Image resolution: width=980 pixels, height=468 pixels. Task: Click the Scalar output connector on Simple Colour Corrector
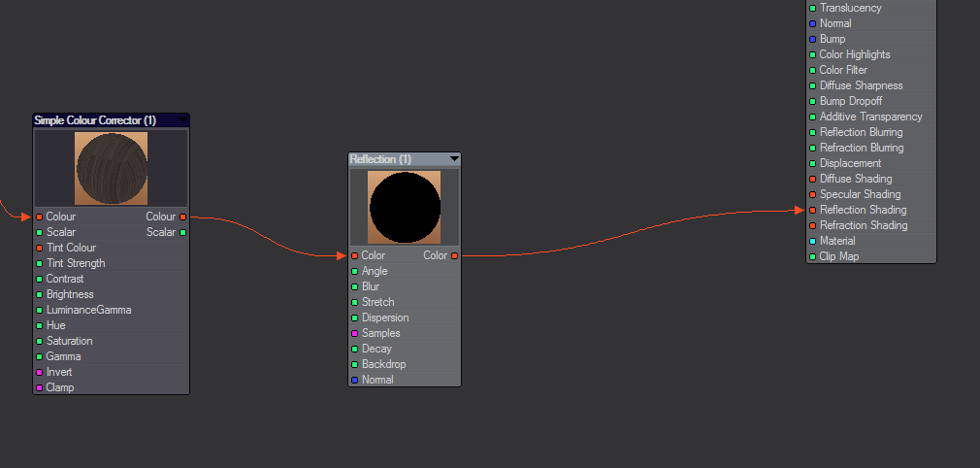182,232
